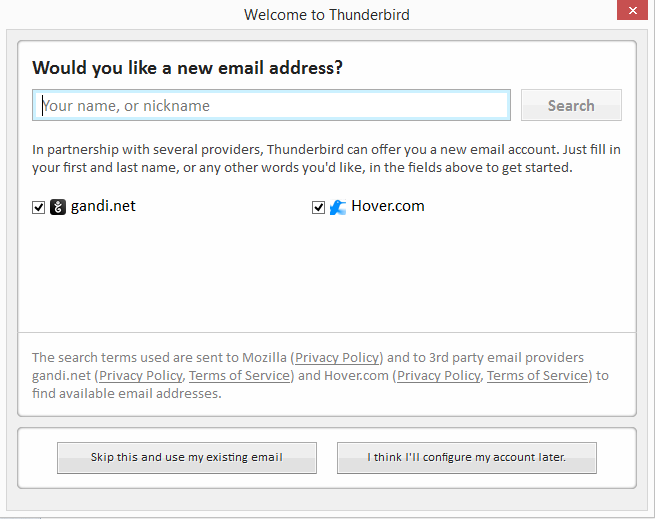Screen dimensions: 655x519
Task: Click the partnership description paragraph
Action: pyautogui.click(x=326, y=158)
